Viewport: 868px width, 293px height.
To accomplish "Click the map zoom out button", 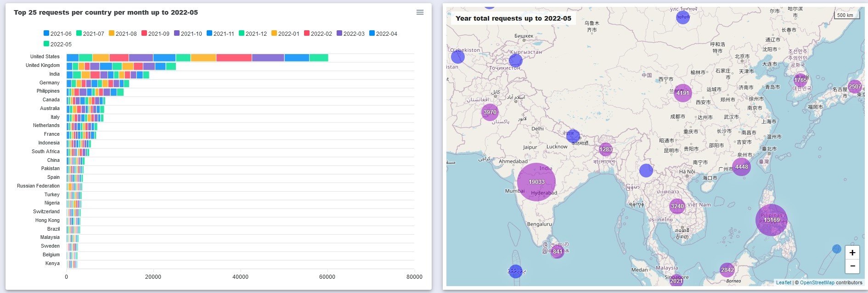I will 852,266.
